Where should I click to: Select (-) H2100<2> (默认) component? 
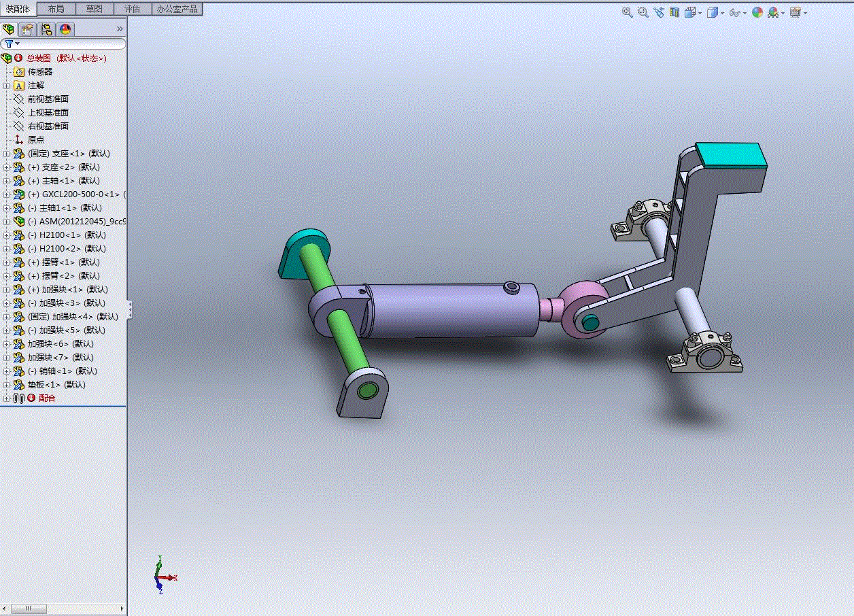pyautogui.click(x=67, y=248)
